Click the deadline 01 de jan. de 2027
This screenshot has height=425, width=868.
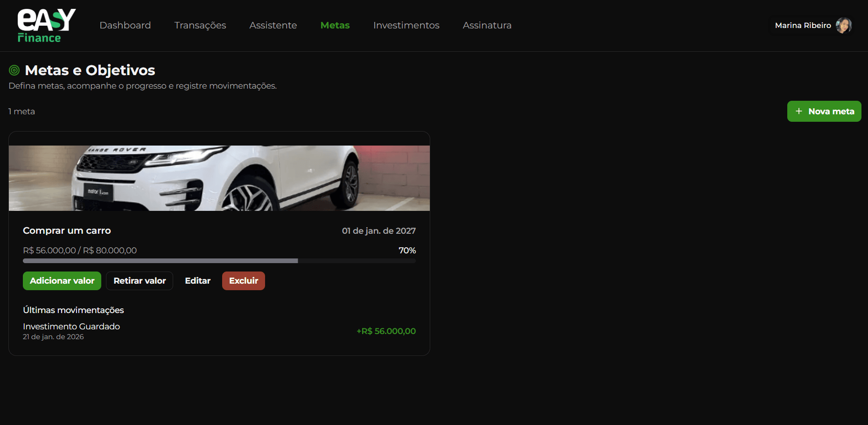[379, 231]
